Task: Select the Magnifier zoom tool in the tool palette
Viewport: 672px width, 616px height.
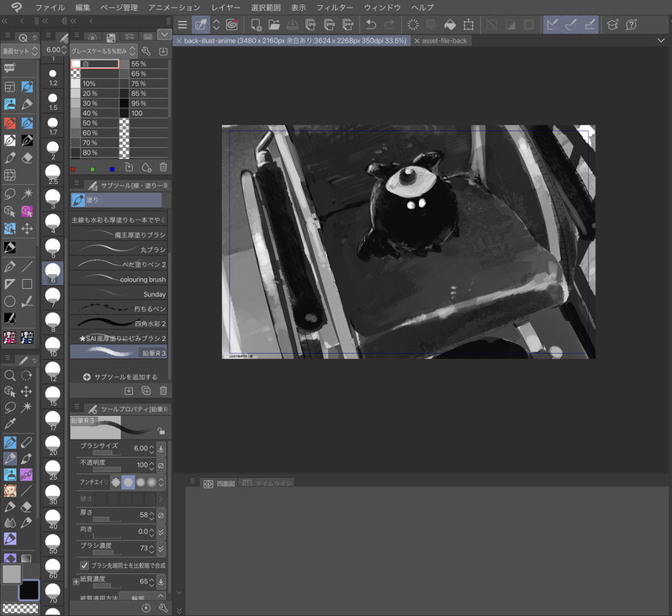Action: (x=10, y=376)
